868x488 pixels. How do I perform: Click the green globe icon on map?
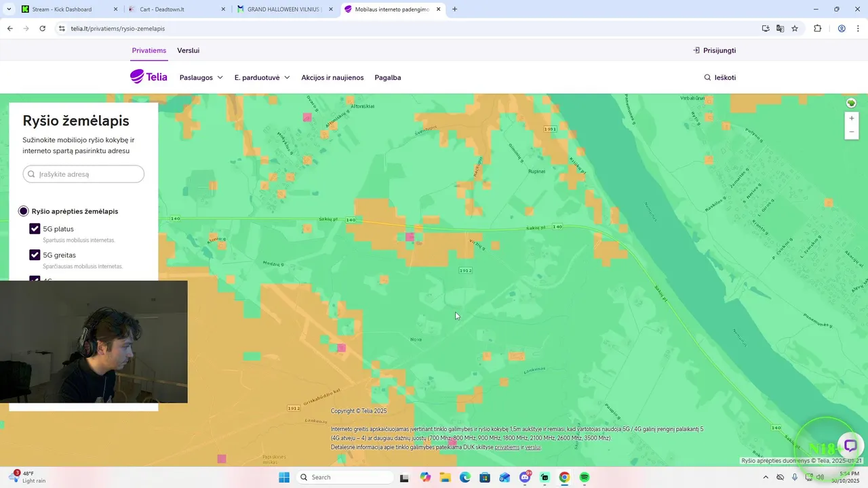pos(851,103)
